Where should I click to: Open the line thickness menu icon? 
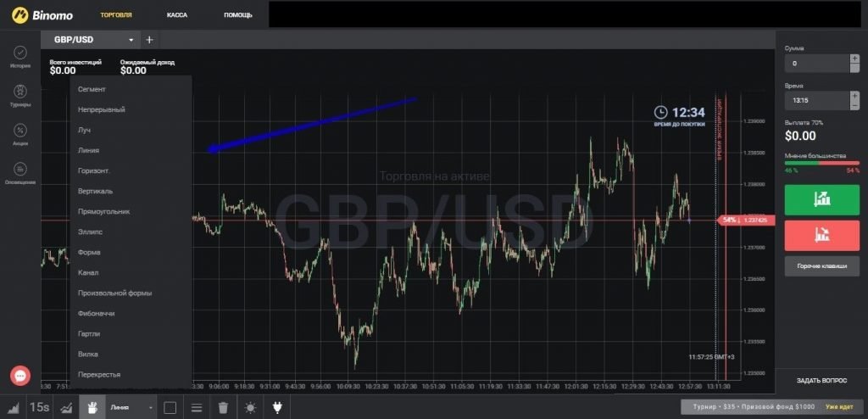click(197, 407)
